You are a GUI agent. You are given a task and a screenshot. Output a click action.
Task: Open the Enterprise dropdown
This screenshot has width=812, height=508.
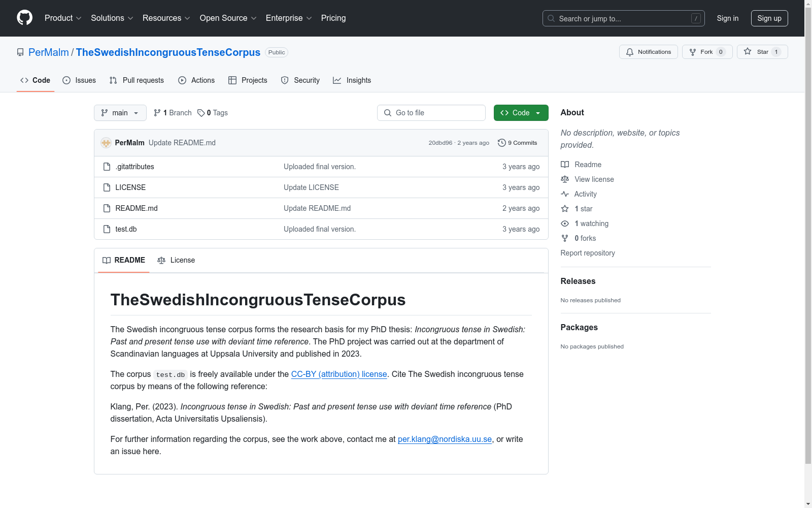click(289, 18)
